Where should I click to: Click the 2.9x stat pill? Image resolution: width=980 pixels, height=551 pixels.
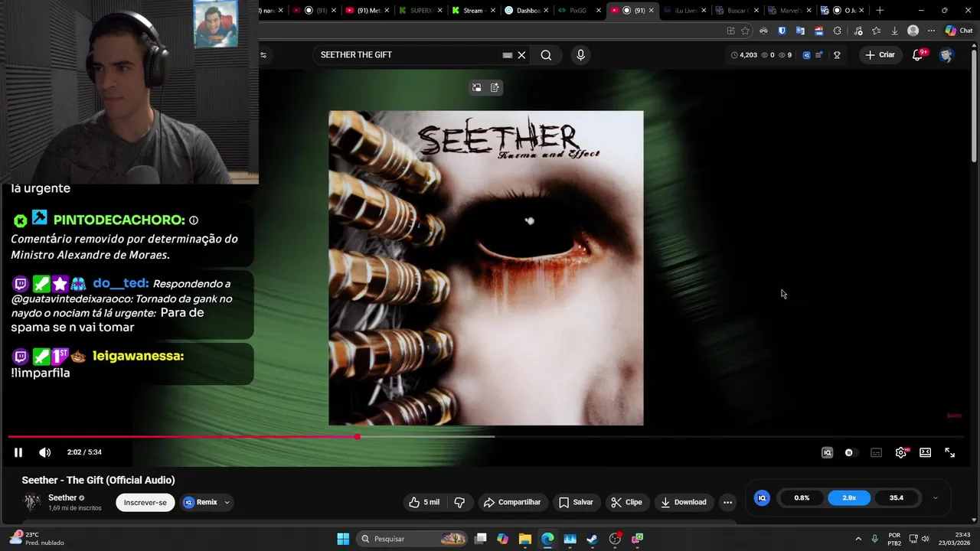[x=849, y=497]
